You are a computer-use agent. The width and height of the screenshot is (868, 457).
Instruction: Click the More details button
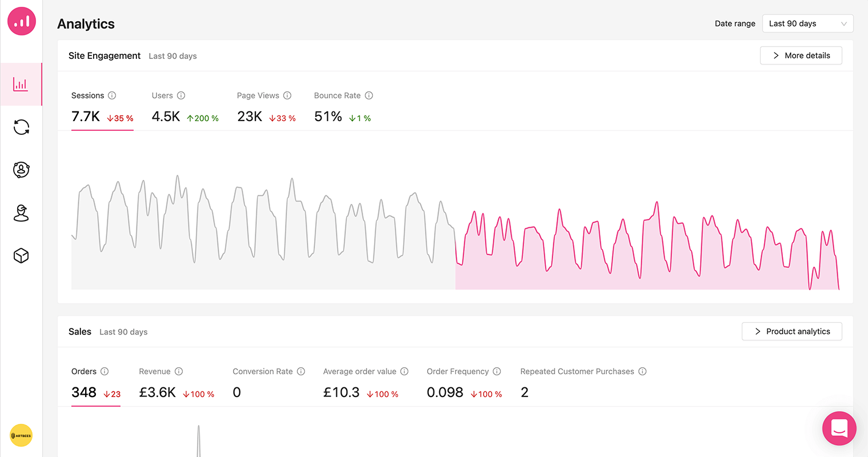coord(801,55)
